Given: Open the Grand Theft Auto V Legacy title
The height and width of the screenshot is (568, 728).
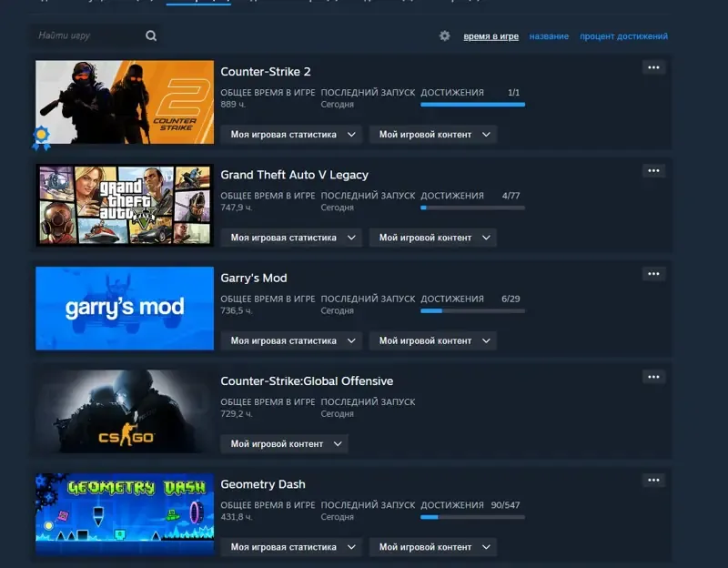Looking at the screenshot, I should 294,175.
